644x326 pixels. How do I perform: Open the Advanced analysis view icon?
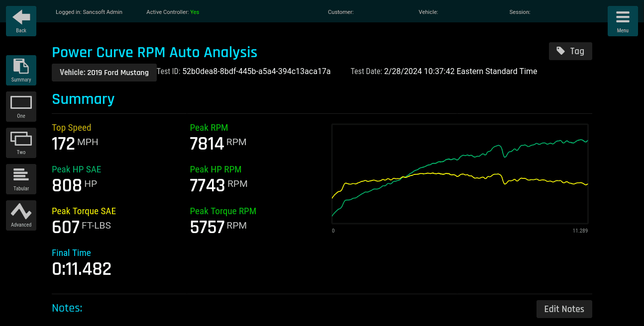[x=21, y=215]
